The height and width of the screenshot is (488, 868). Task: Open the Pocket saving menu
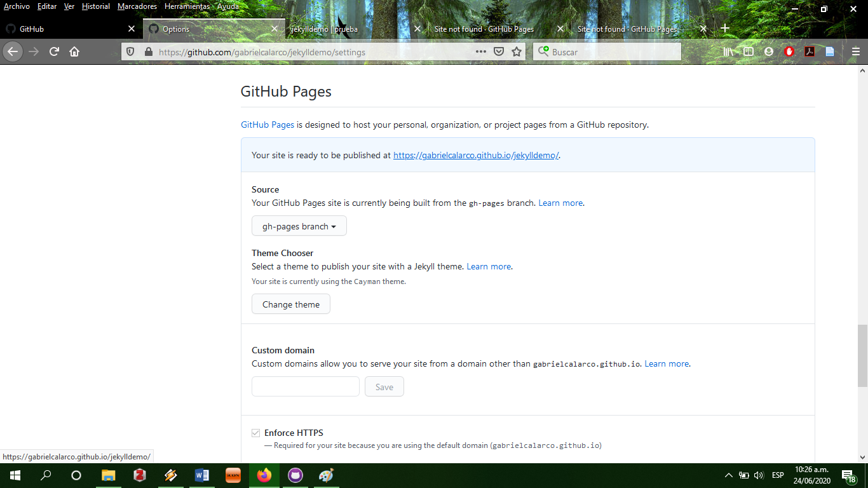point(499,51)
